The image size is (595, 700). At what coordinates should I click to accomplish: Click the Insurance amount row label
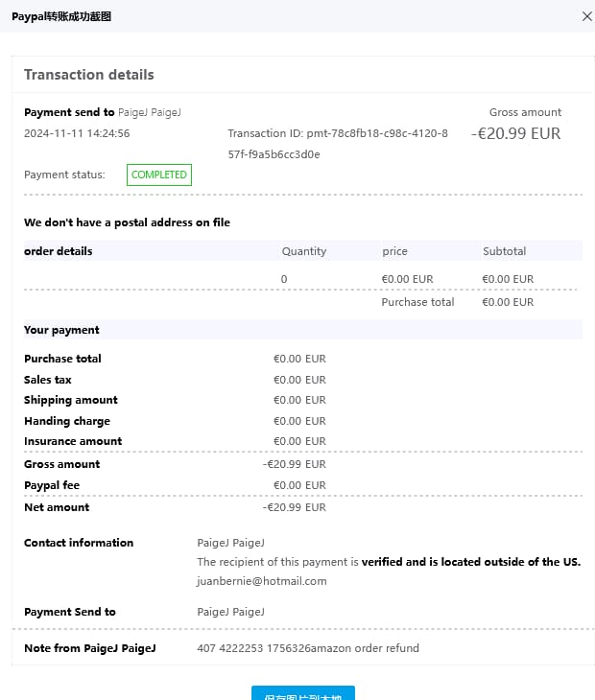(73, 441)
